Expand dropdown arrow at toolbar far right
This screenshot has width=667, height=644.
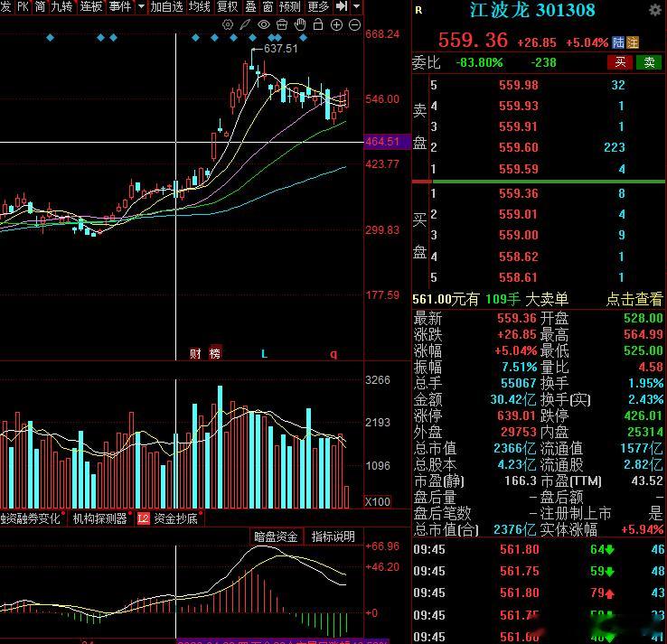[356, 6]
